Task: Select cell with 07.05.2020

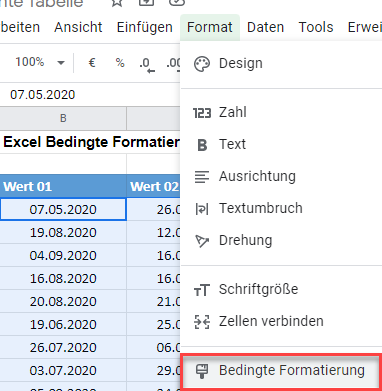Action: 63,209
